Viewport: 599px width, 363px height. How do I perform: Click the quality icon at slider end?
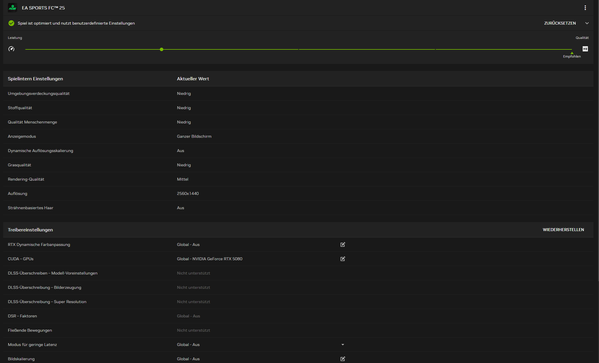click(585, 49)
